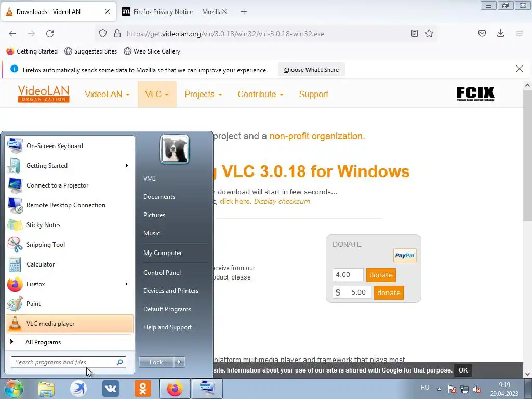The width and height of the screenshot is (532, 399).
Task: Open On-Screen Keyboard from Start menu
Action: click(70, 146)
